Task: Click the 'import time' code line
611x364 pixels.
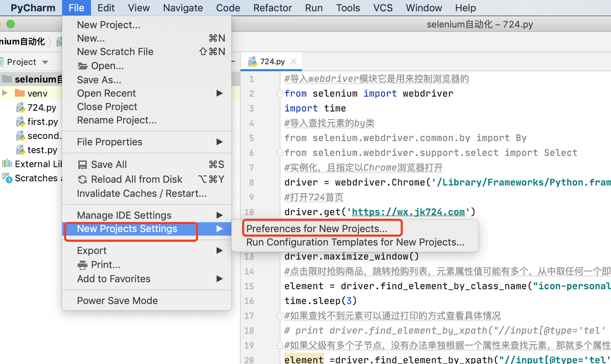Action: click(x=315, y=108)
